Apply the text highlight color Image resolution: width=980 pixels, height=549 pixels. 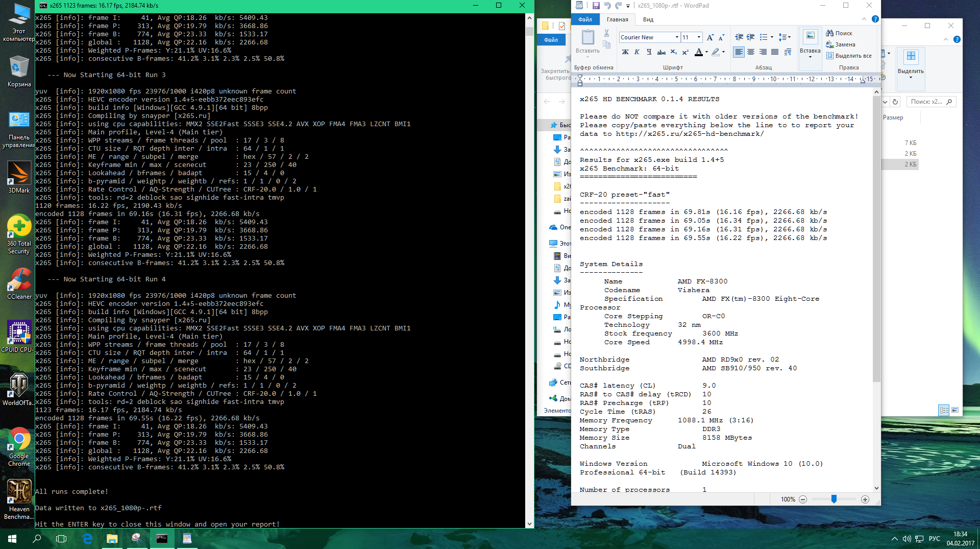point(716,52)
